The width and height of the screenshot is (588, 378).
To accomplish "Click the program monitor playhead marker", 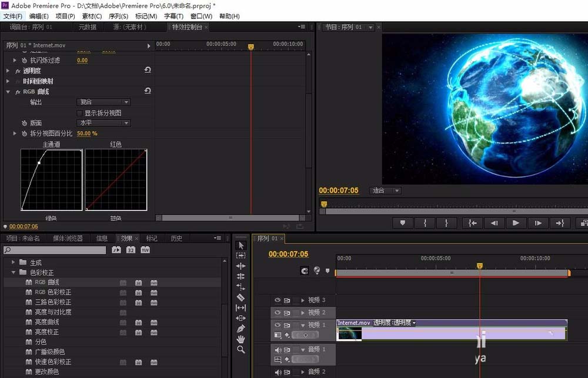I will point(324,204).
